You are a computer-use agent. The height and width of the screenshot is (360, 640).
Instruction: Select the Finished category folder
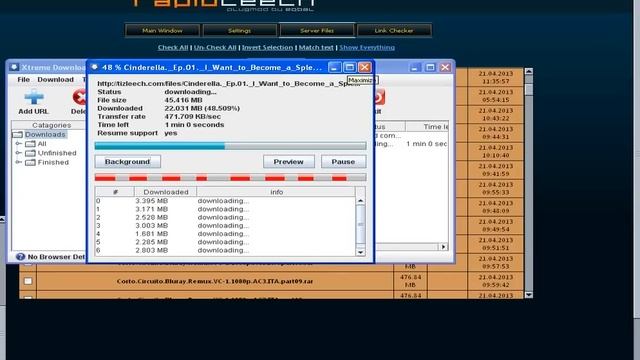click(x=47, y=162)
